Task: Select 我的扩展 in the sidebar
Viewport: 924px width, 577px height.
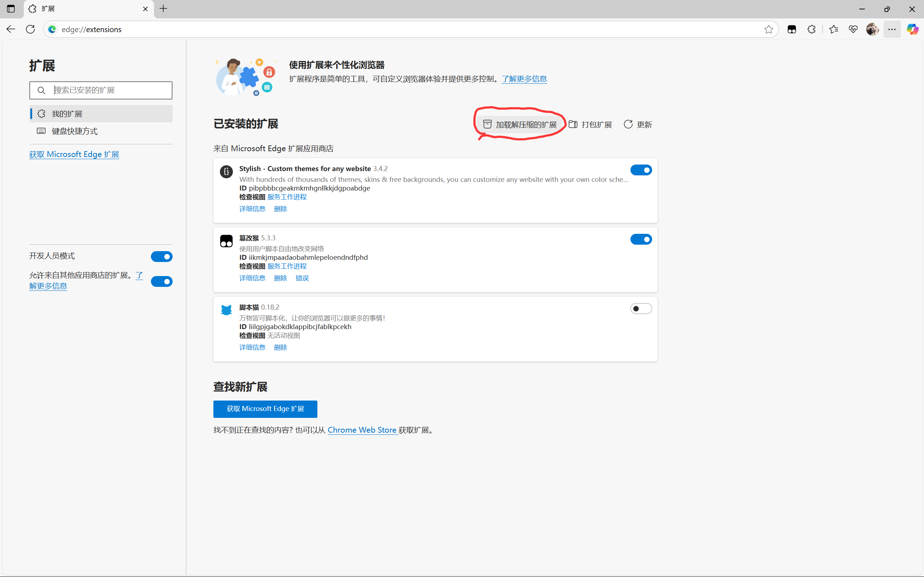Action: [67, 114]
